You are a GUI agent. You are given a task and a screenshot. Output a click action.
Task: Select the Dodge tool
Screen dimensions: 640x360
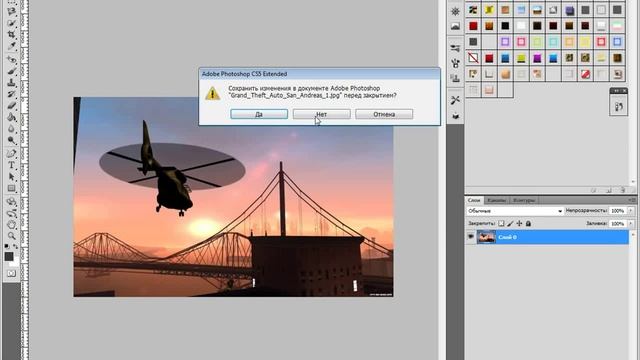11,140
